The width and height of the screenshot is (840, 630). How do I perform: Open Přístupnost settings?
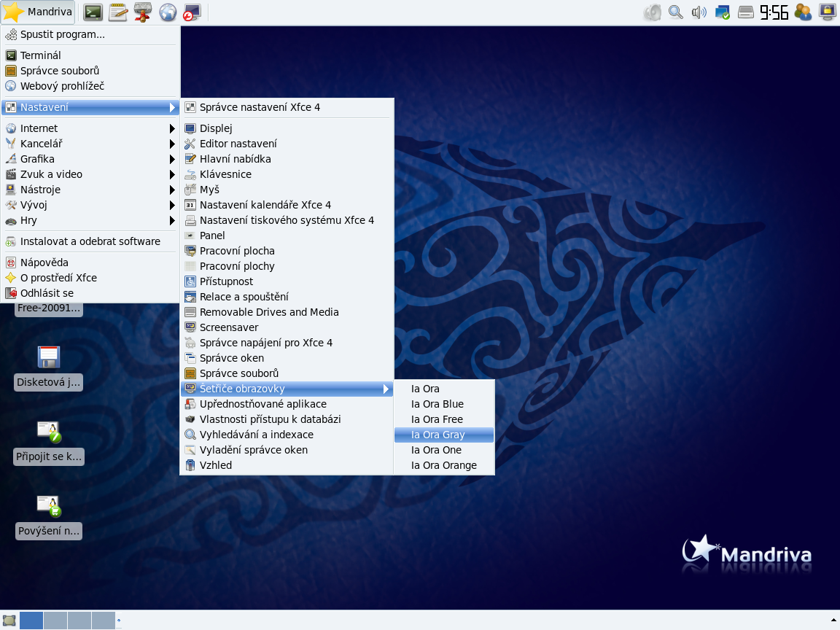pyautogui.click(x=287, y=281)
